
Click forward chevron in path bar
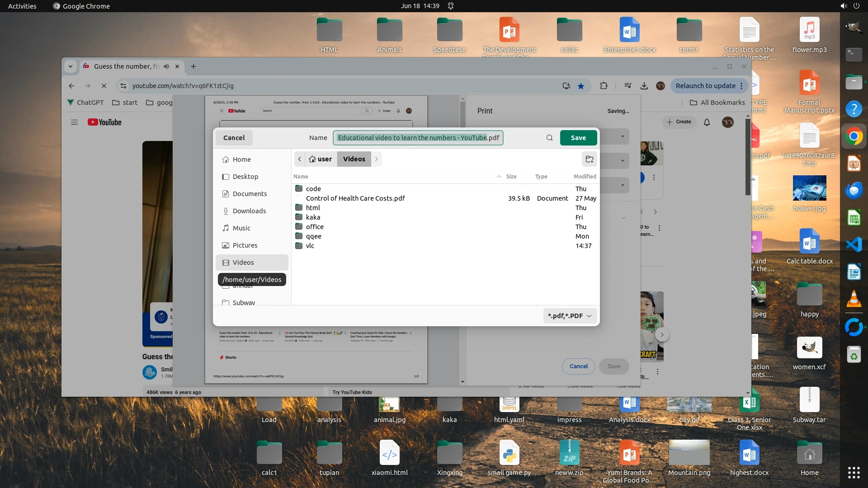pyautogui.click(x=376, y=159)
